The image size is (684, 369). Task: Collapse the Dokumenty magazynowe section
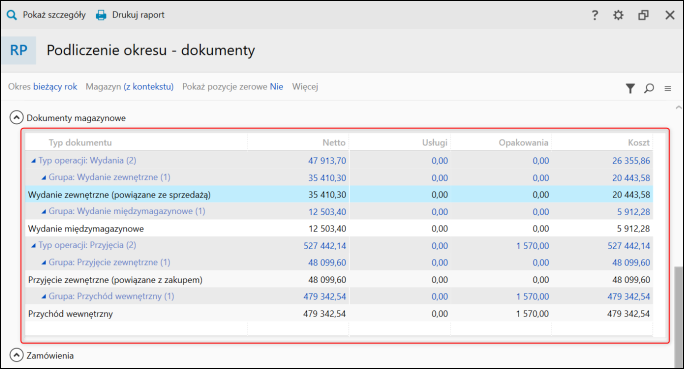coord(16,118)
